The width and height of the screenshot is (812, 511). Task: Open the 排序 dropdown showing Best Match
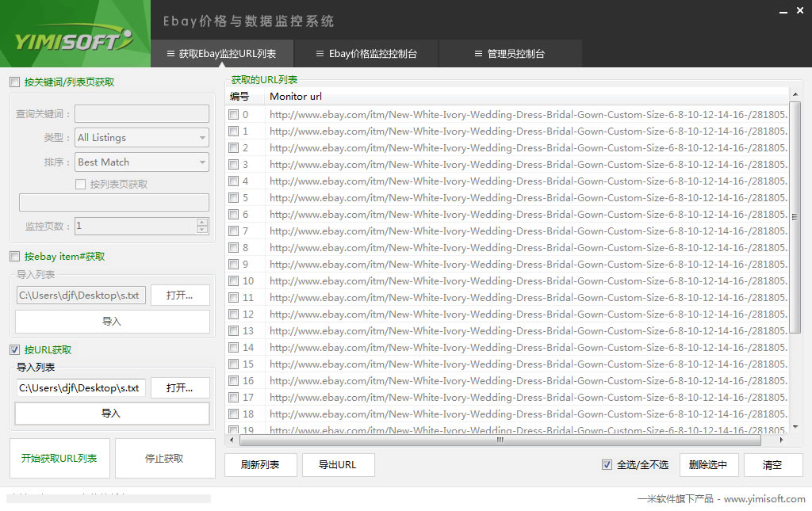point(142,162)
